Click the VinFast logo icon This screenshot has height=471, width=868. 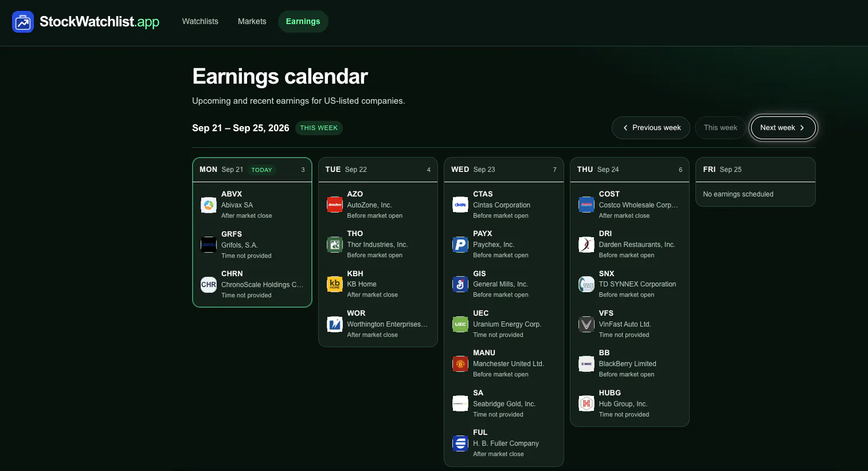(587, 324)
